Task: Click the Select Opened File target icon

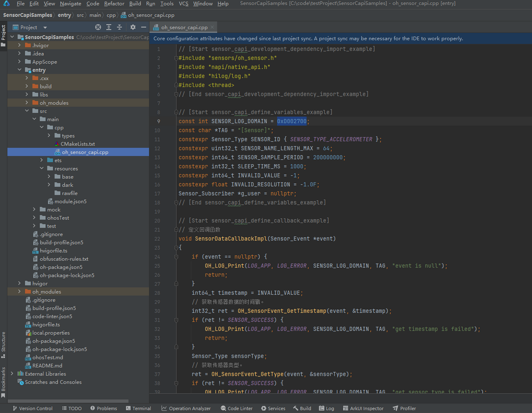Action: (x=98, y=27)
